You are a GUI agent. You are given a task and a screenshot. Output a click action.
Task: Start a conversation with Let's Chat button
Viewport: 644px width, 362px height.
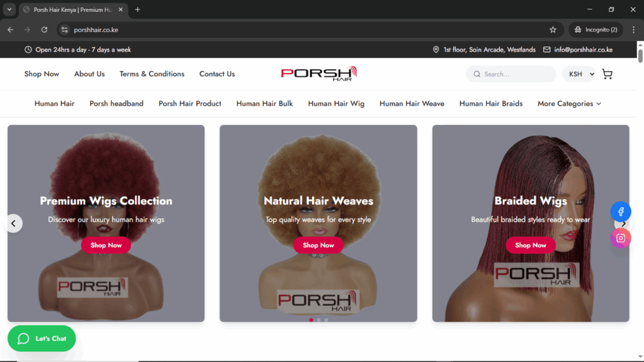(x=42, y=339)
